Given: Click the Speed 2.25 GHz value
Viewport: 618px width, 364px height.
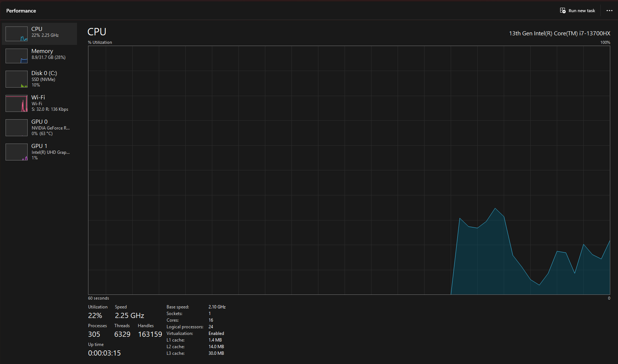Looking at the screenshot, I should (x=129, y=315).
